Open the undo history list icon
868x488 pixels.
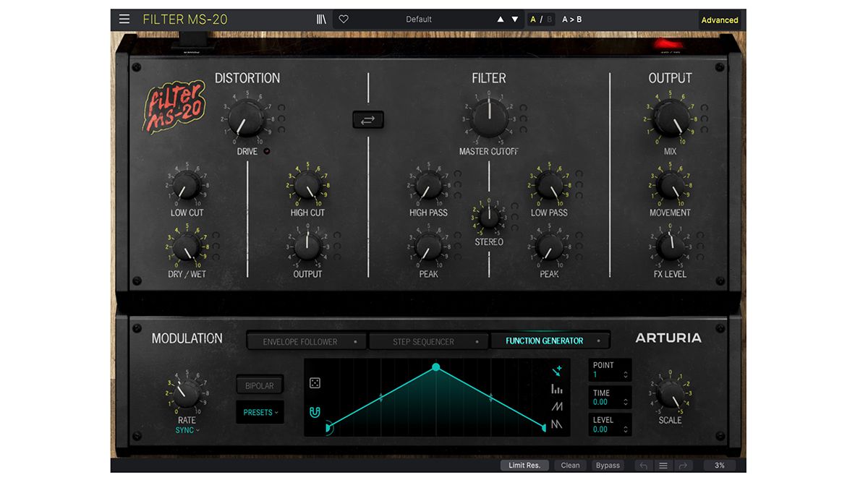[x=663, y=466]
